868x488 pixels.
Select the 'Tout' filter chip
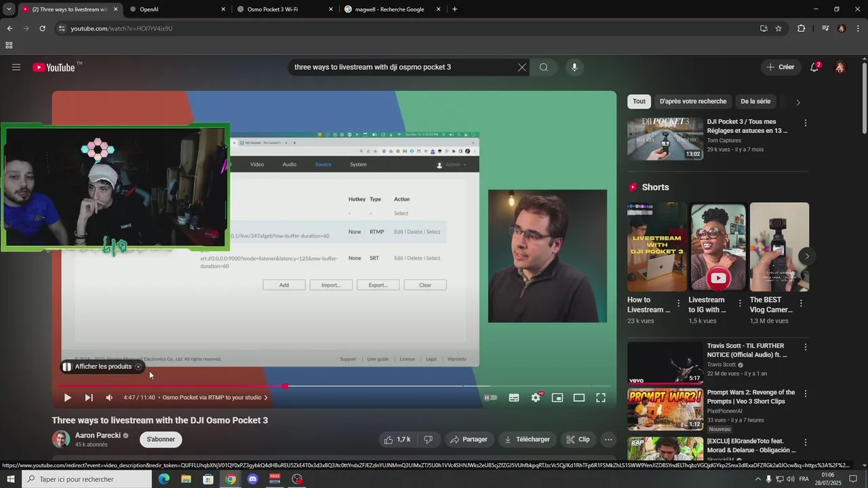[639, 102]
